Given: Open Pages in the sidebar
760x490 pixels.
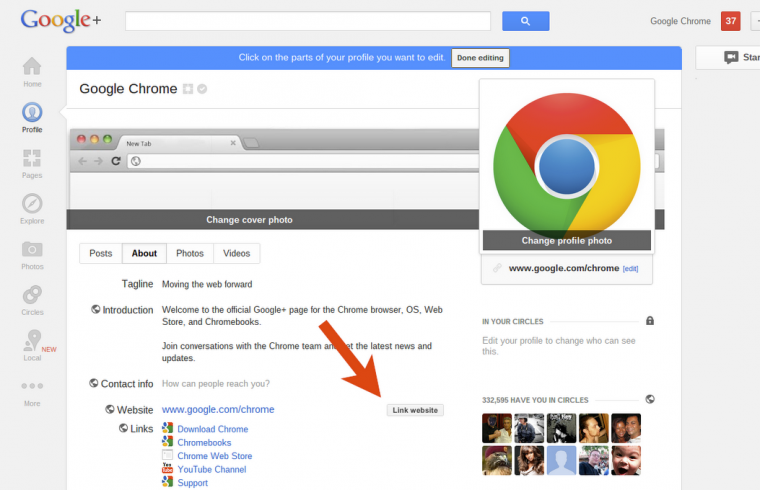Looking at the screenshot, I should 32,164.
